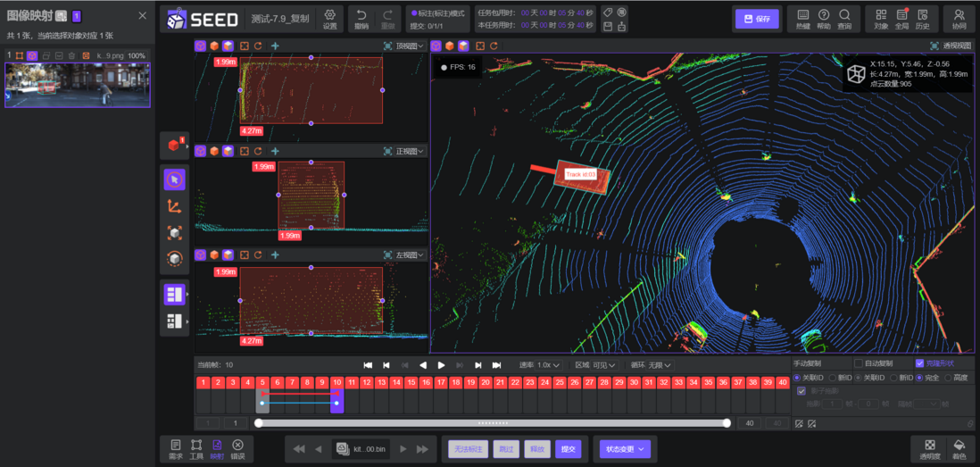Open the 需求 requirements panel
Viewport: 980px width, 467px height.
tap(176, 449)
